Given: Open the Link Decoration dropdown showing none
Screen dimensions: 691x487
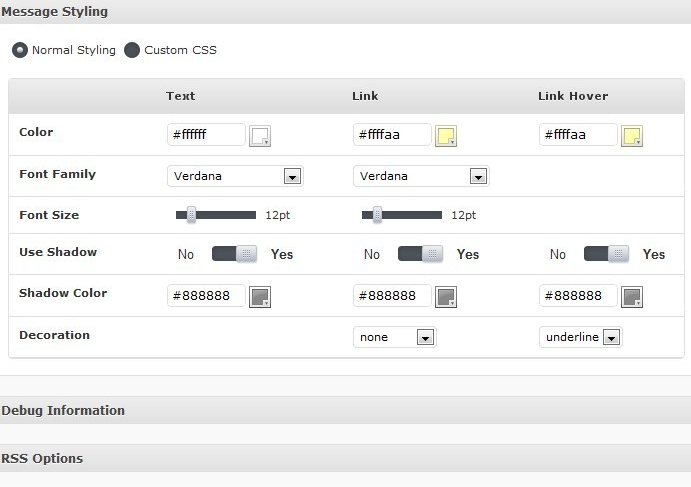Looking at the screenshot, I should point(394,337).
